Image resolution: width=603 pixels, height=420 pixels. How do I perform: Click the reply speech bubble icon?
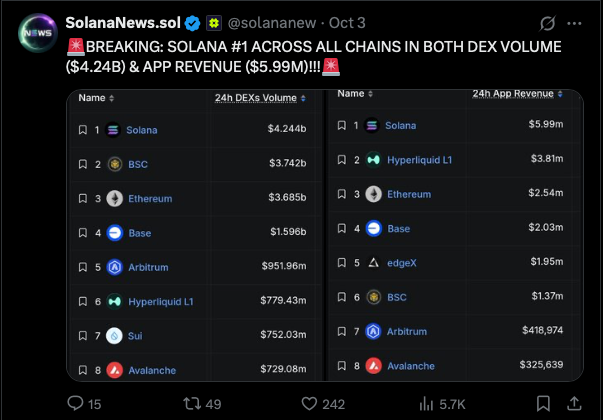pos(75,403)
